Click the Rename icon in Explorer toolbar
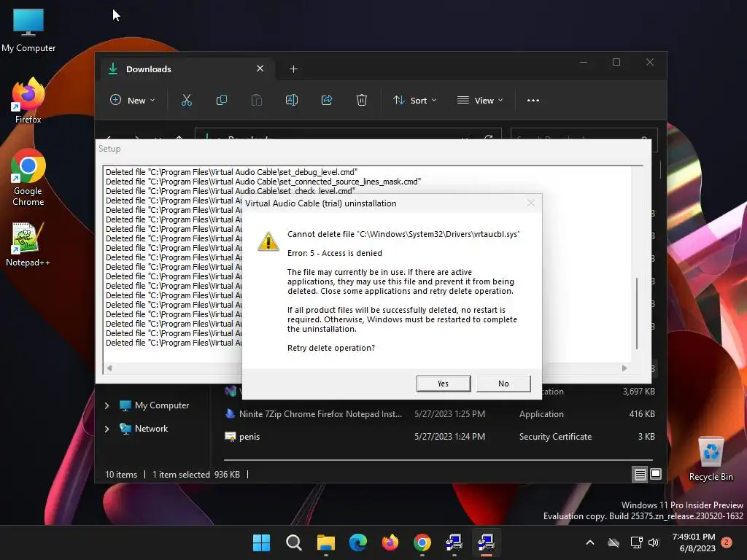Screen dimensions: 747x560 pos(292,101)
